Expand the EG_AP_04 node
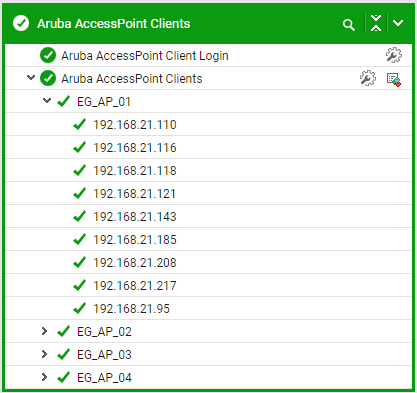The width and height of the screenshot is (417, 393). click(44, 377)
